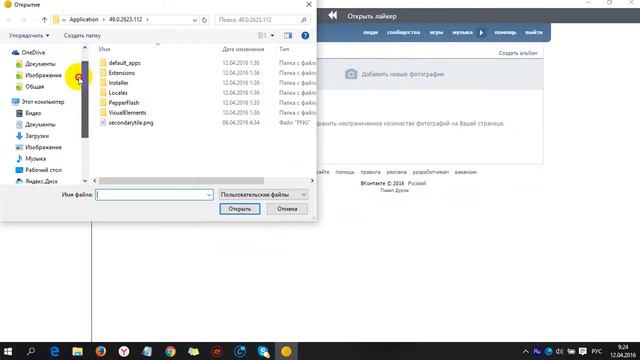Expand the address bar history dropdown

[195, 20]
